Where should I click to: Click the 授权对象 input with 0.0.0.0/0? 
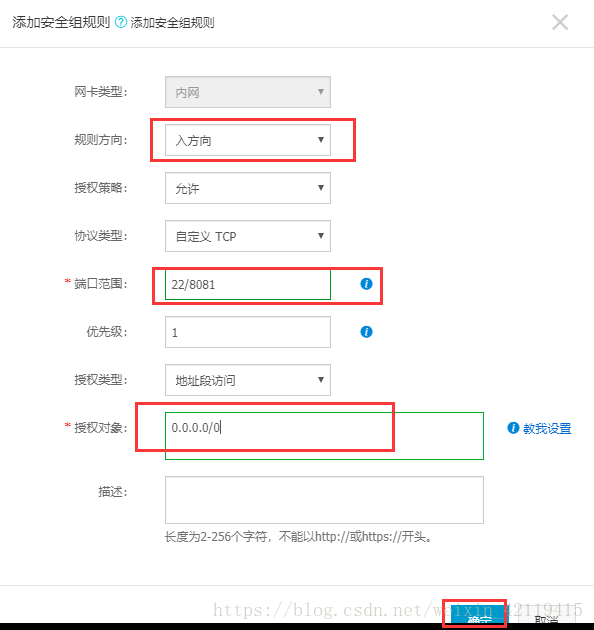[x=324, y=436]
